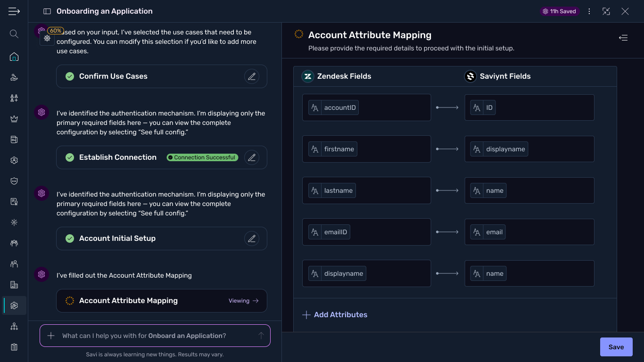Toggle the side panel icon beside title

(47, 11)
